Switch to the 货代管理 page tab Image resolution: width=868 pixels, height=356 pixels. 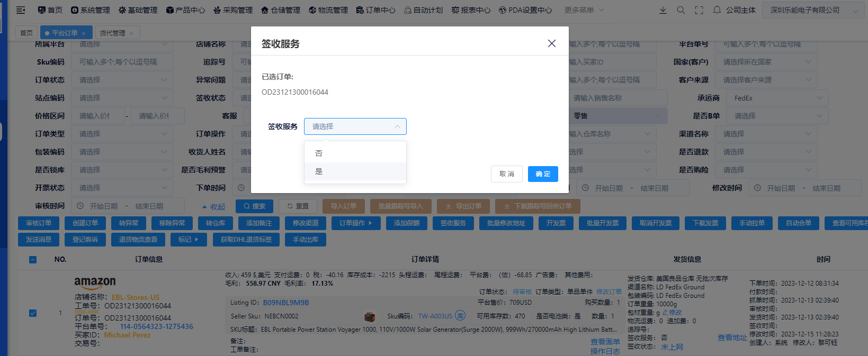[117, 33]
